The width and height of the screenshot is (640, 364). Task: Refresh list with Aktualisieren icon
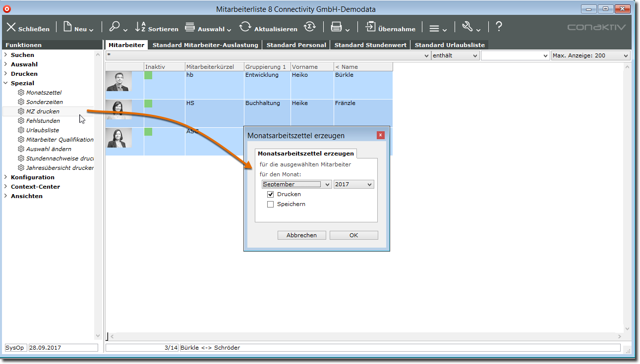point(245,27)
